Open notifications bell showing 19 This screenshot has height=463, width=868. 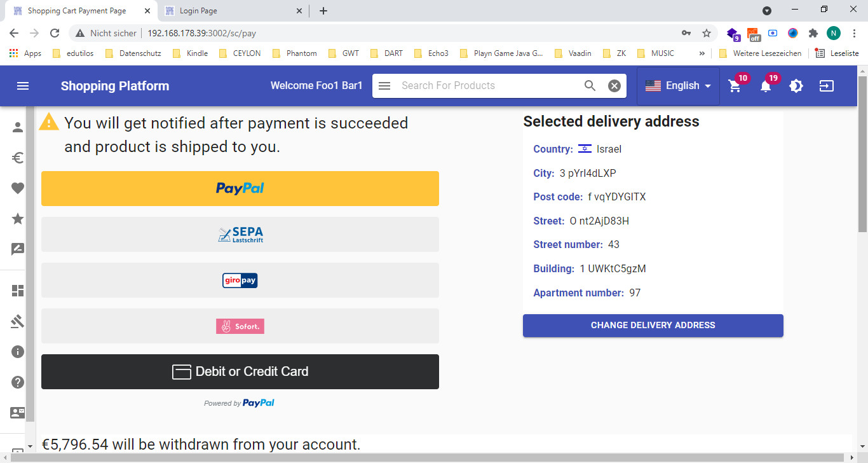766,86
